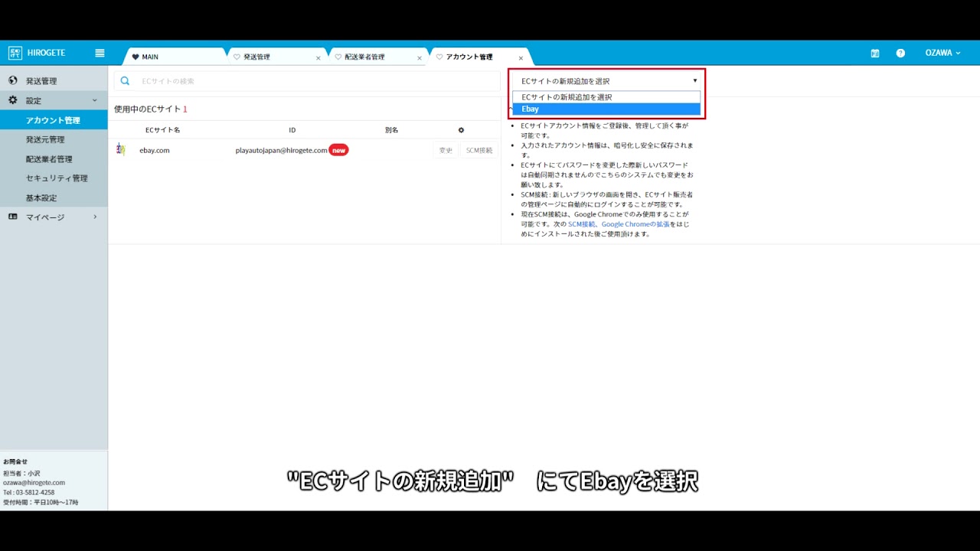Open 発送管理 in the sidebar
Image resolution: width=980 pixels, height=551 pixels.
point(54,80)
